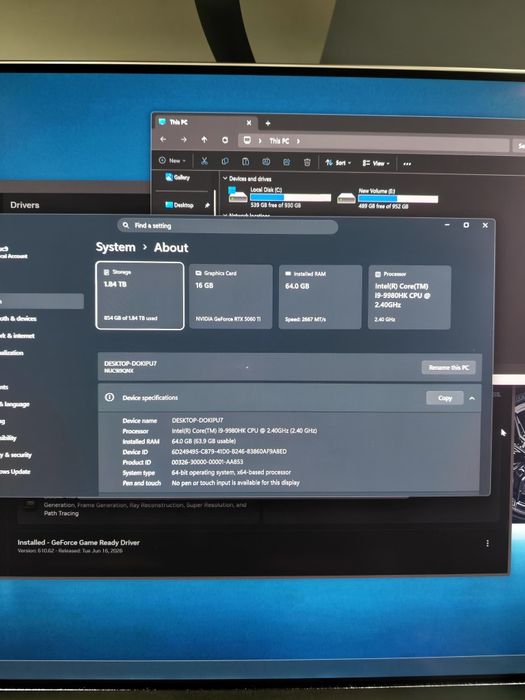The width and height of the screenshot is (525, 700).
Task: Select the Processor card
Action: click(x=409, y=297)
